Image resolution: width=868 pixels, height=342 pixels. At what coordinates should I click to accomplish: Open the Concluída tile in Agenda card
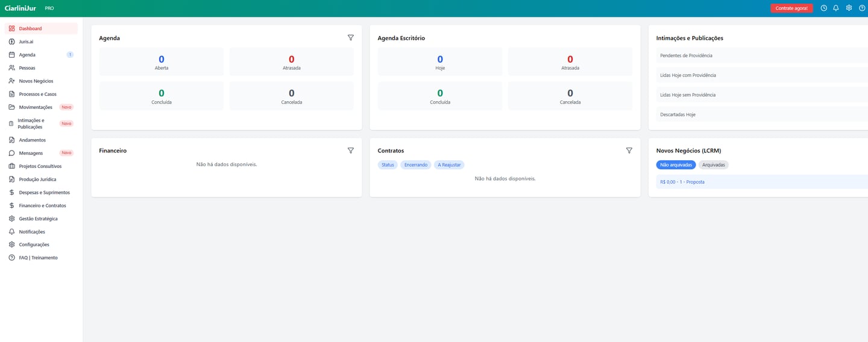162,96
